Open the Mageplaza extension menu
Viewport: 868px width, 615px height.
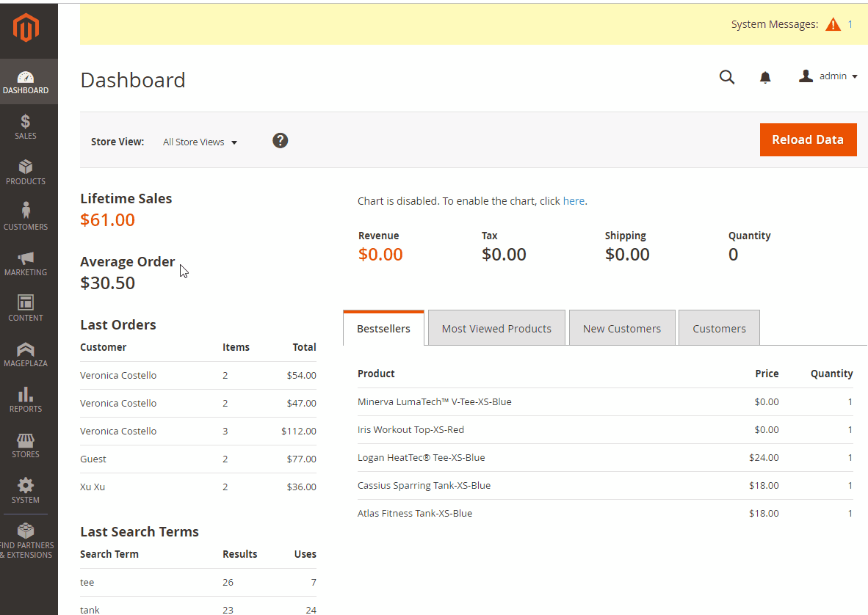pos(26,354)
